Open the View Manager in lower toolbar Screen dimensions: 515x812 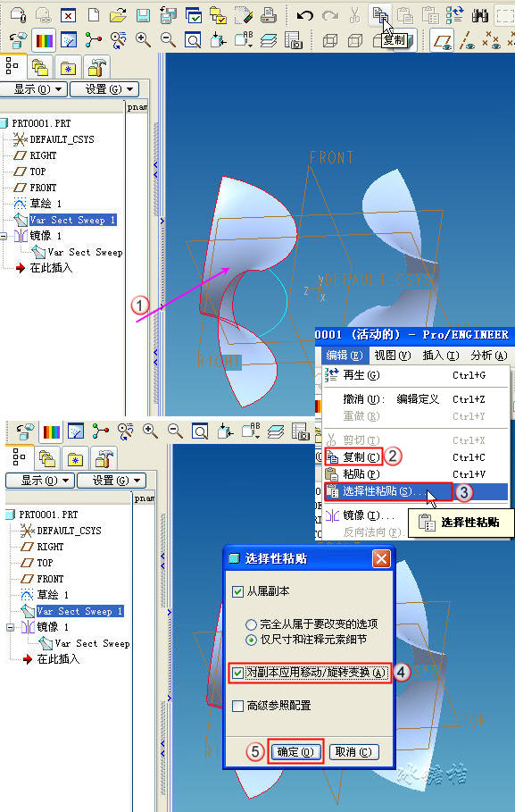click(300, 431)
